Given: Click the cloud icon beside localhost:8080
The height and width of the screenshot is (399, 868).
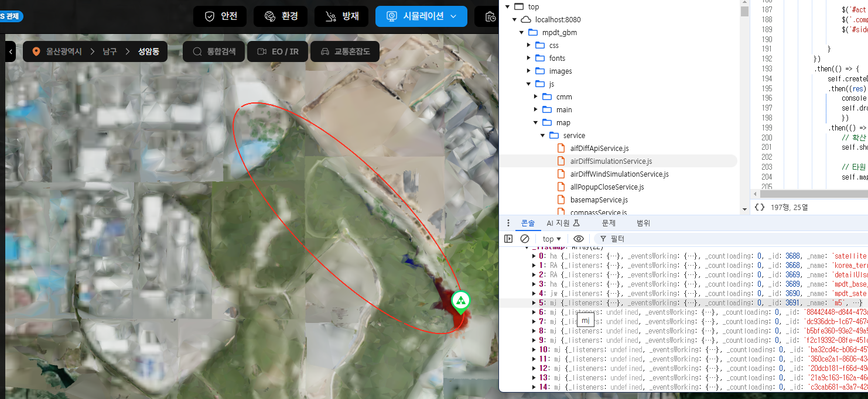Looking at the screenshot, I should click(x=526, y=19).
